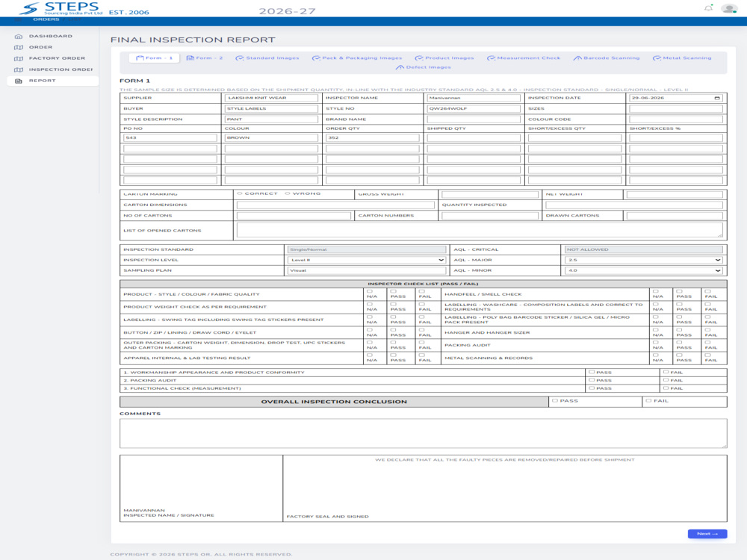
Task: Check N/A for Button/Zip/Lining row
Action: [x=370, y=330]
